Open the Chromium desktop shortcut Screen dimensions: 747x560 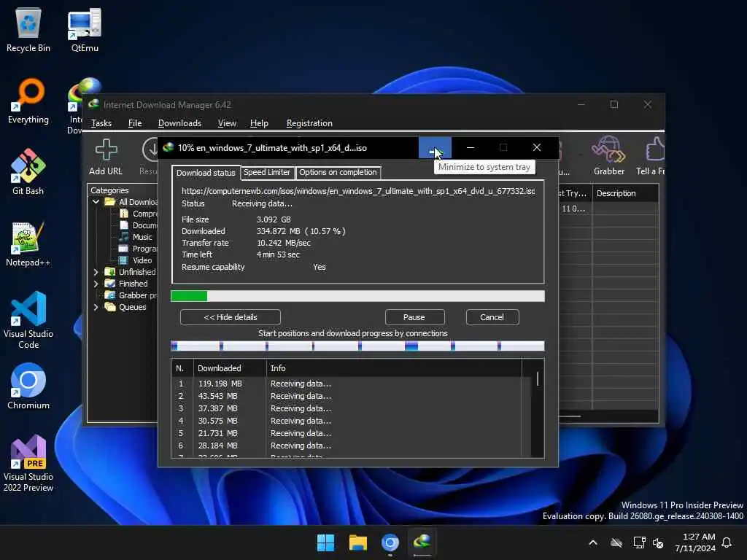28,386
